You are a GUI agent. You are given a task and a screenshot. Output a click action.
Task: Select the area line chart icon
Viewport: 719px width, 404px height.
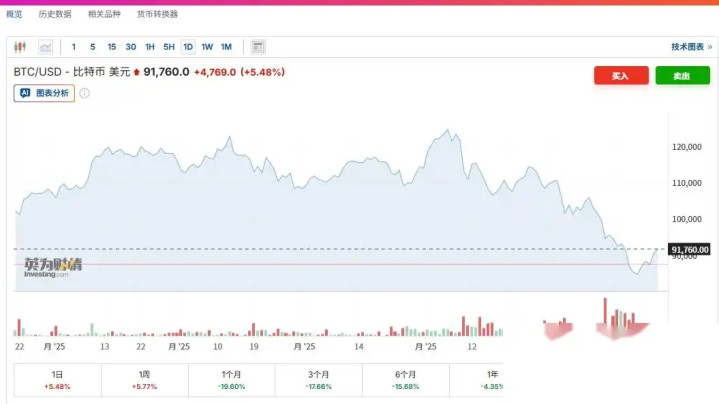45,47
